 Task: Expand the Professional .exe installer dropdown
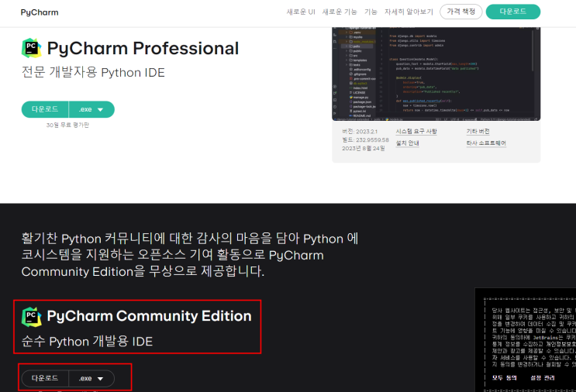[91, 109]
